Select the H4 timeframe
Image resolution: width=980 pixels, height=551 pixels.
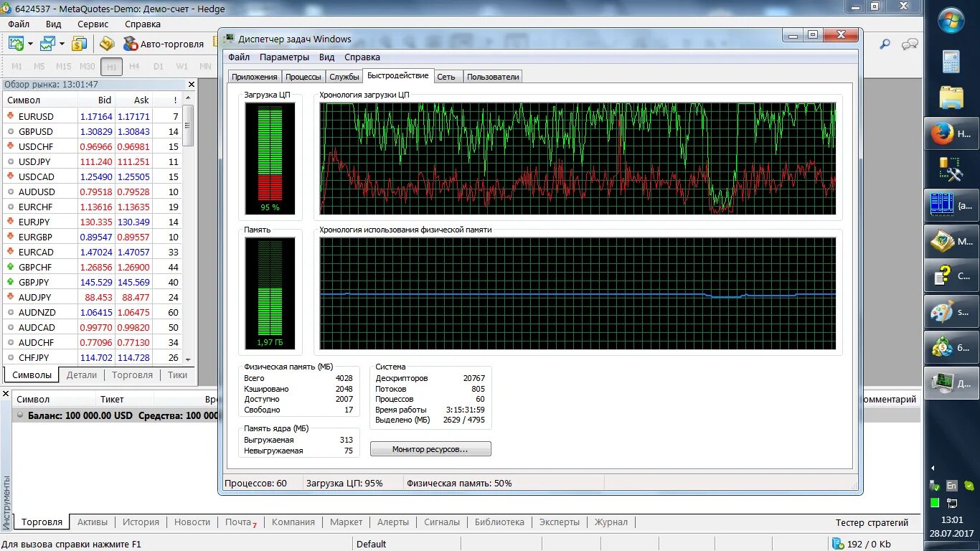[x=135, y=67]
